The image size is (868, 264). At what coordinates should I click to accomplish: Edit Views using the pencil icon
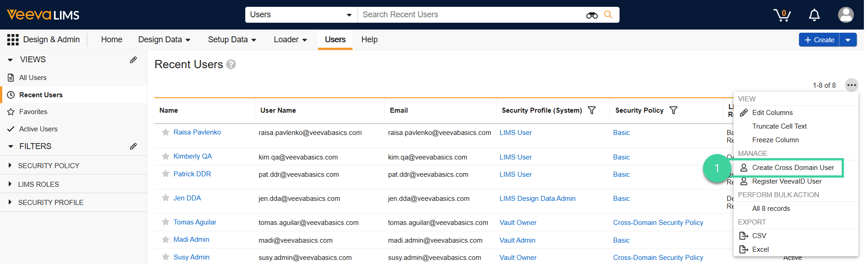click(133, 60)
